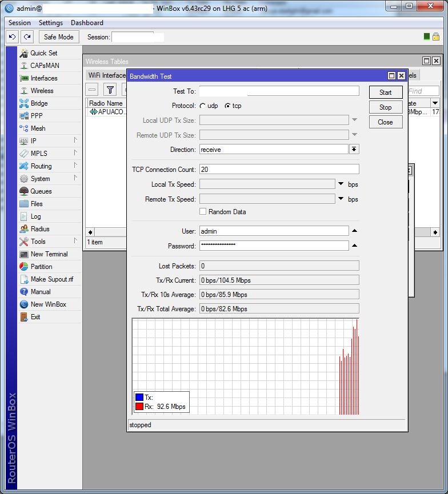Image resolution: width=448 pixels, height=494 pixels.
Task: Open the Files sidebar item
Action: point(50,204)
